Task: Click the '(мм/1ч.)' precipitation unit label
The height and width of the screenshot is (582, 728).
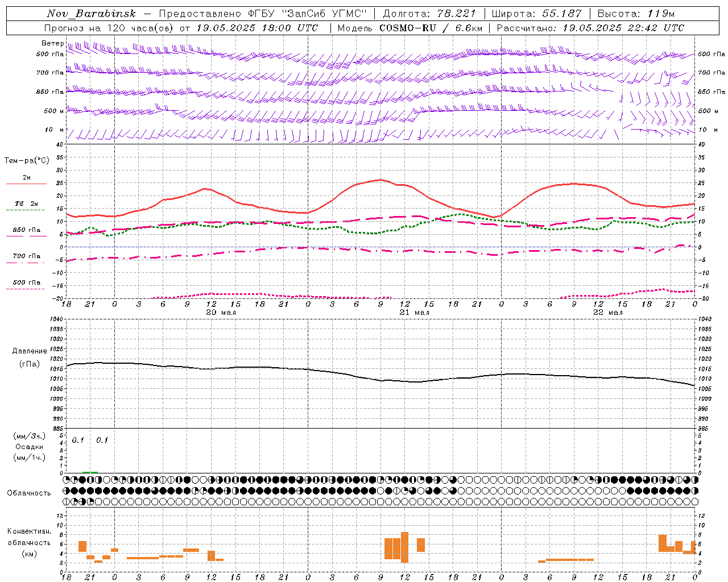Action: pos(29,458)
